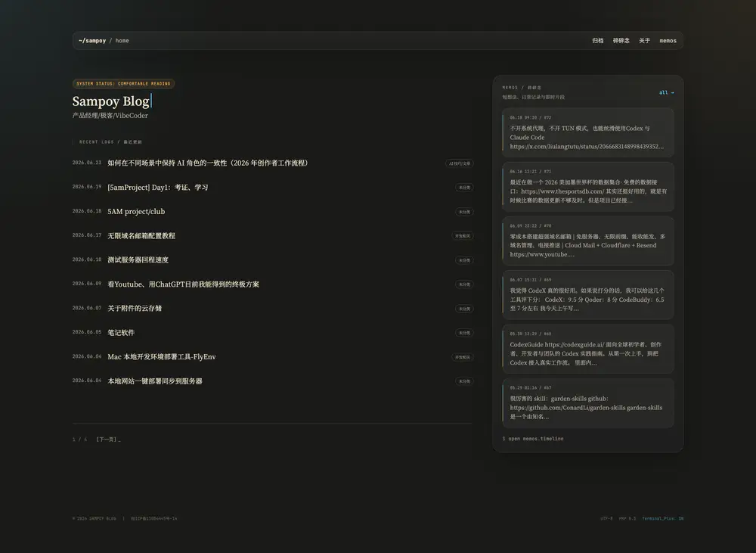The image size is (756, 553).
Task: Open the 关于附件的云存储 post
Action: (x=135, y=309)
